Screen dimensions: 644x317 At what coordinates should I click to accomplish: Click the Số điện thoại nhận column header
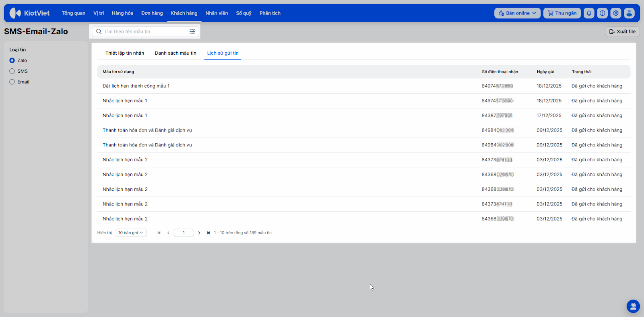(500, 72)
